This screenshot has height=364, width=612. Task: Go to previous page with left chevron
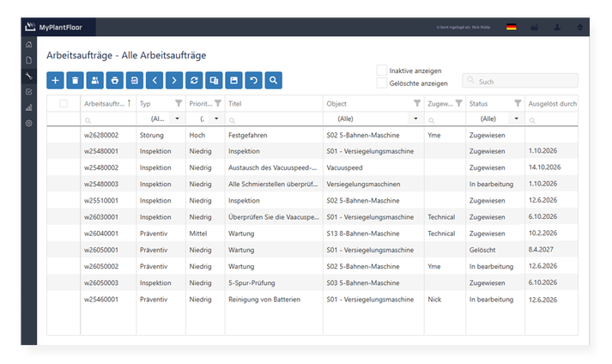point(155,81)
